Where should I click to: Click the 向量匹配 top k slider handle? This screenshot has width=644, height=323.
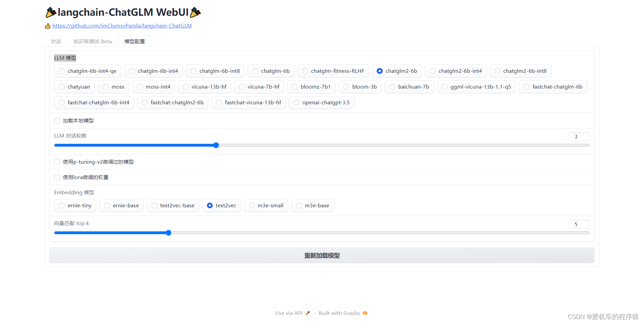pyautogui.click(x=169, y=233)
